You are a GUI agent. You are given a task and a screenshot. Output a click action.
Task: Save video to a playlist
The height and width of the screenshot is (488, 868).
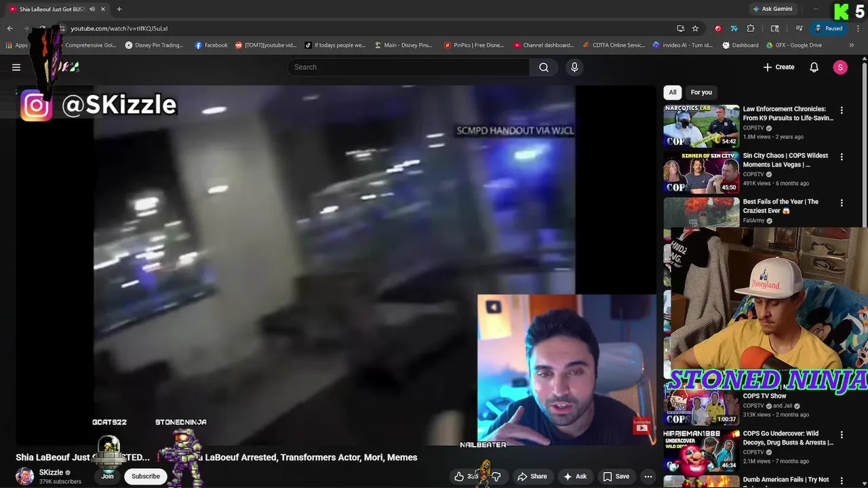coord(616,476)
